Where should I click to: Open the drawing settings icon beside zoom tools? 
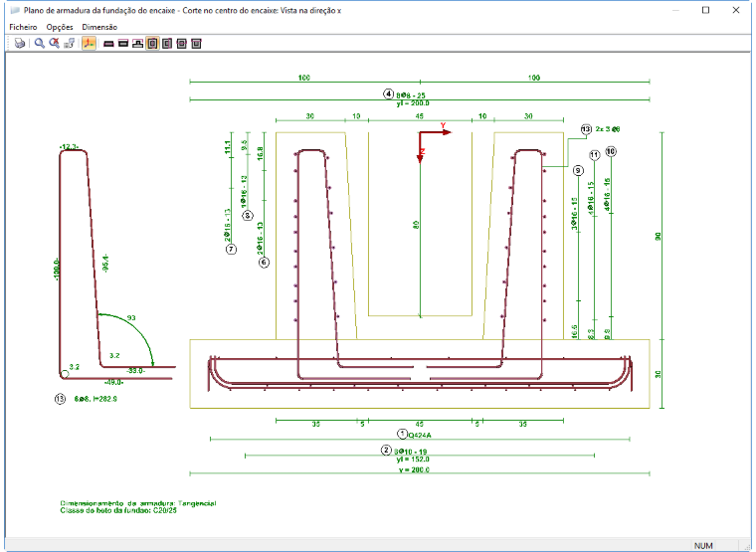pyautogui.click(x=70, y=44)
